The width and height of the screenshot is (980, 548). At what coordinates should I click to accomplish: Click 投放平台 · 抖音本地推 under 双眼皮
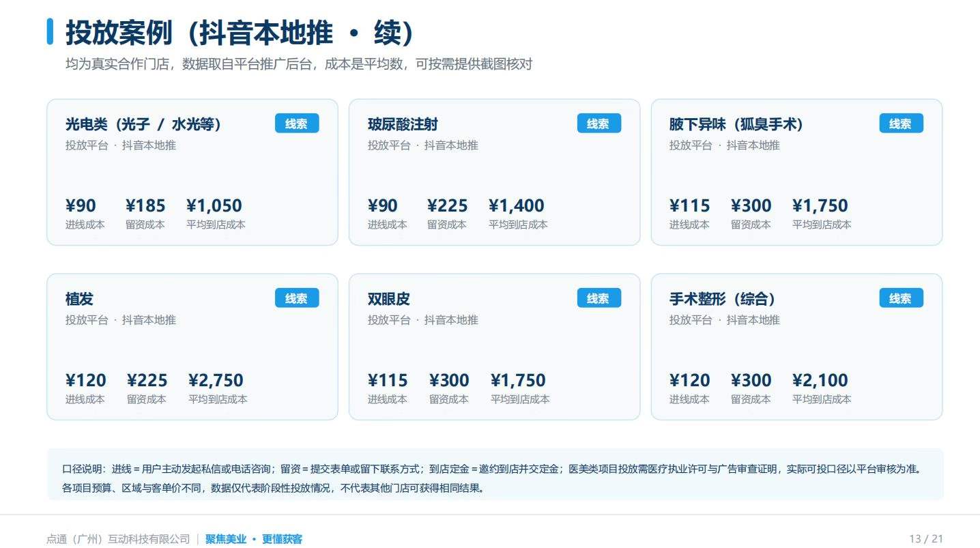click(x=422, y=320)
